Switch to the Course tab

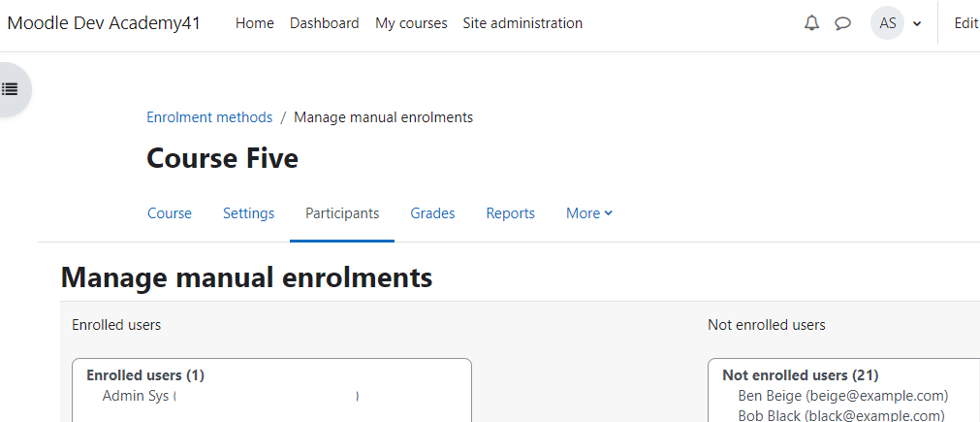click(170, 213)
